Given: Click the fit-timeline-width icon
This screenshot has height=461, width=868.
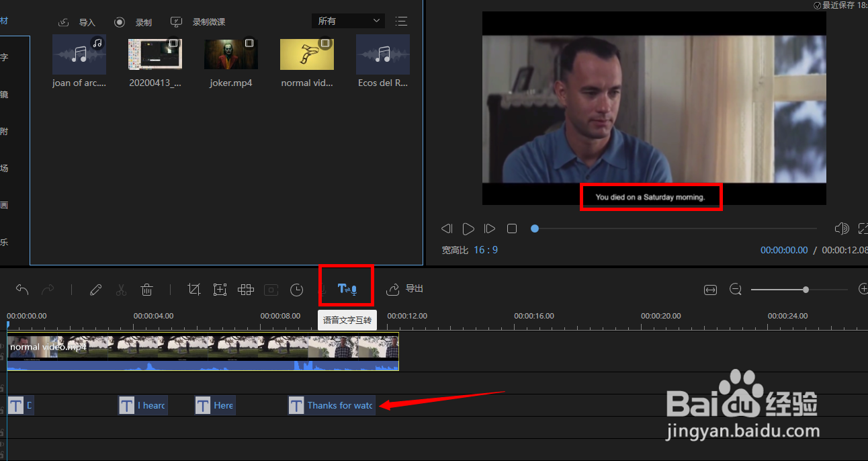Looking at the screenshot, I should pyautogui.click(x=710, y=290).
